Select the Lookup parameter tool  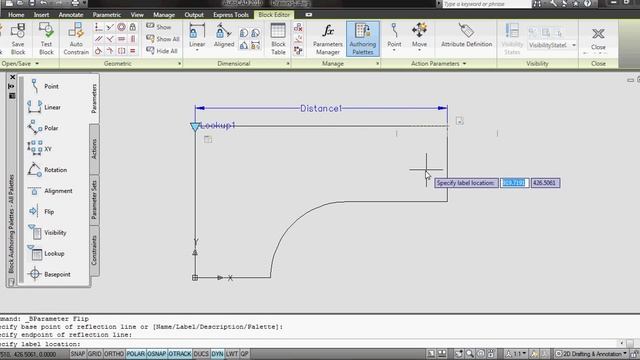(46, 253)
